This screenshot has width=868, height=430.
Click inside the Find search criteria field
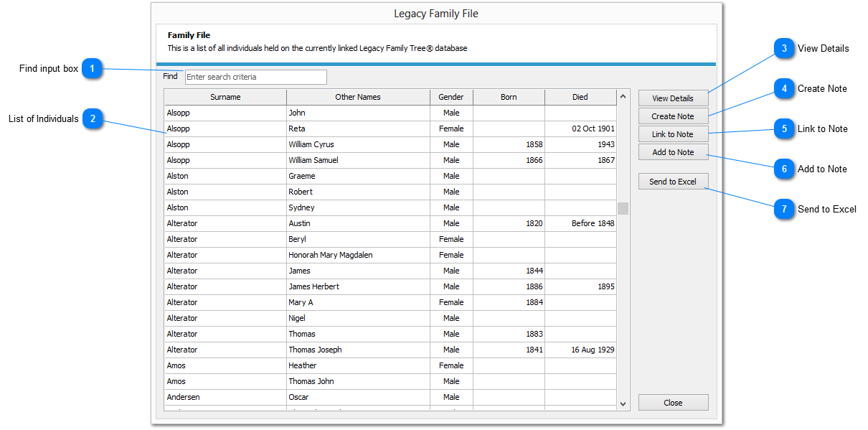click(255, 77)
